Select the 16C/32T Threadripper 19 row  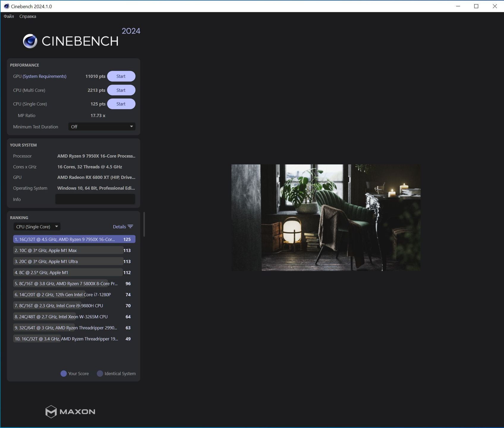coord(74,339)
